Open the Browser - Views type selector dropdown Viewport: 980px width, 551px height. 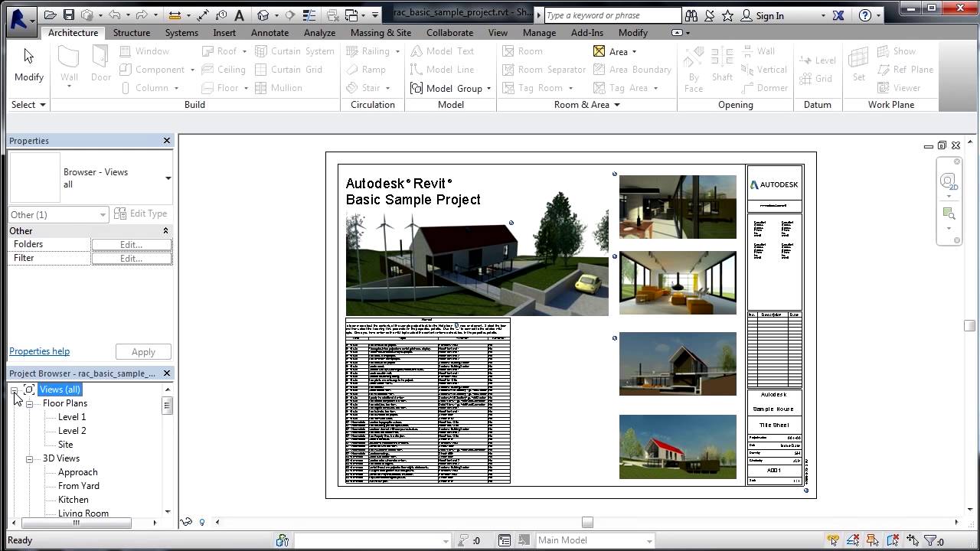tap(168, 178)
